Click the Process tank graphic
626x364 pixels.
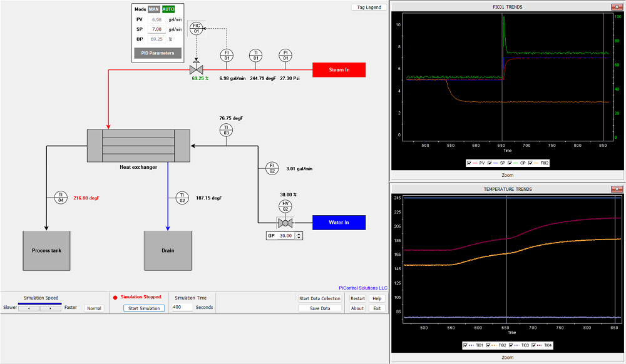pyautogui.click(x=47, y=251)
